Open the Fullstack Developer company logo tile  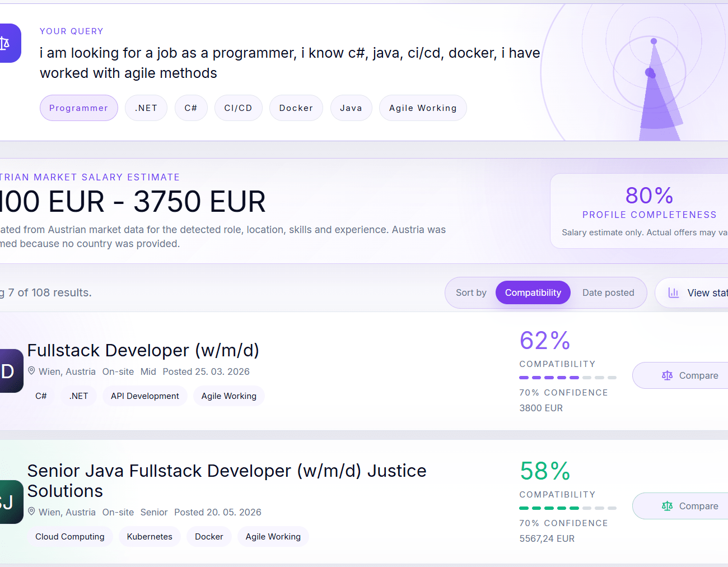[x=11, y=371]
